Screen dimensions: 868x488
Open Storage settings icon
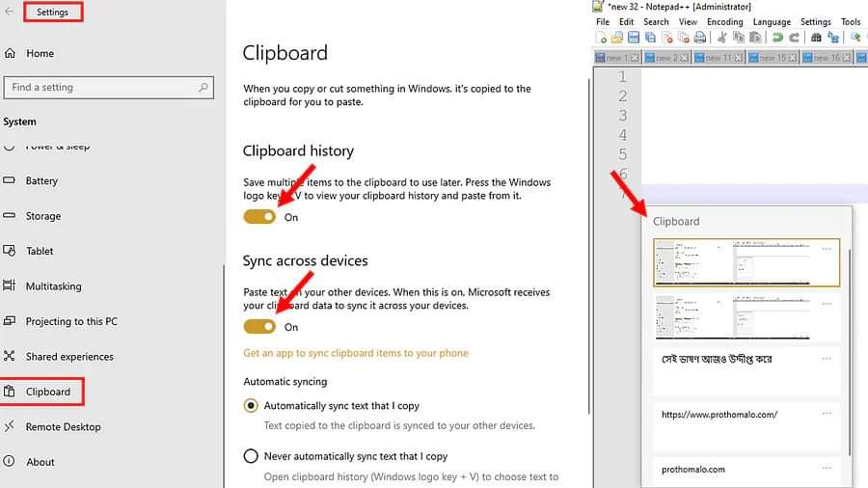pyautogui.click(x=9, y=216)
